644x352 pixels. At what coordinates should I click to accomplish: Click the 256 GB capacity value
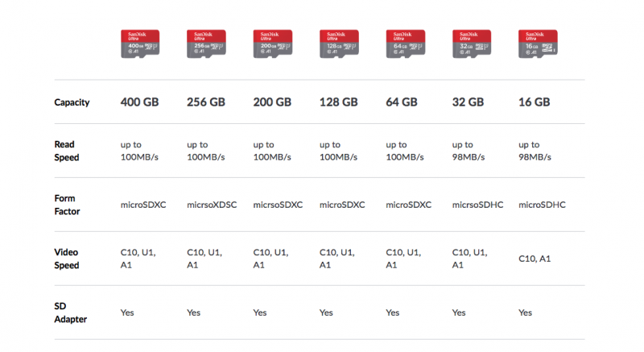(206, 101)
